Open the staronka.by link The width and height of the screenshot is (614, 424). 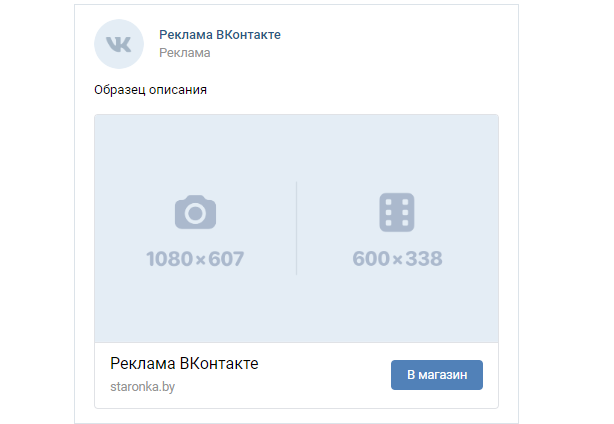(143, 386)
